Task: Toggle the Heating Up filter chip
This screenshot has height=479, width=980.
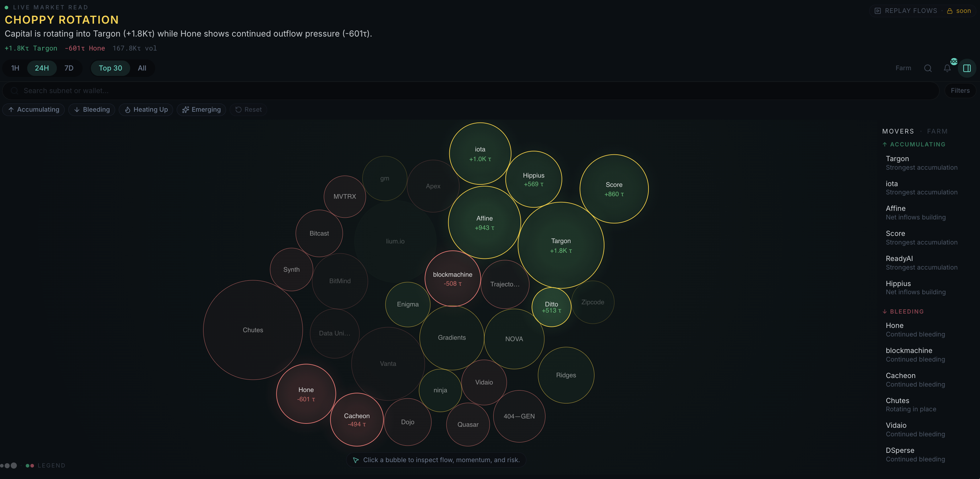Action: (146, 110)
